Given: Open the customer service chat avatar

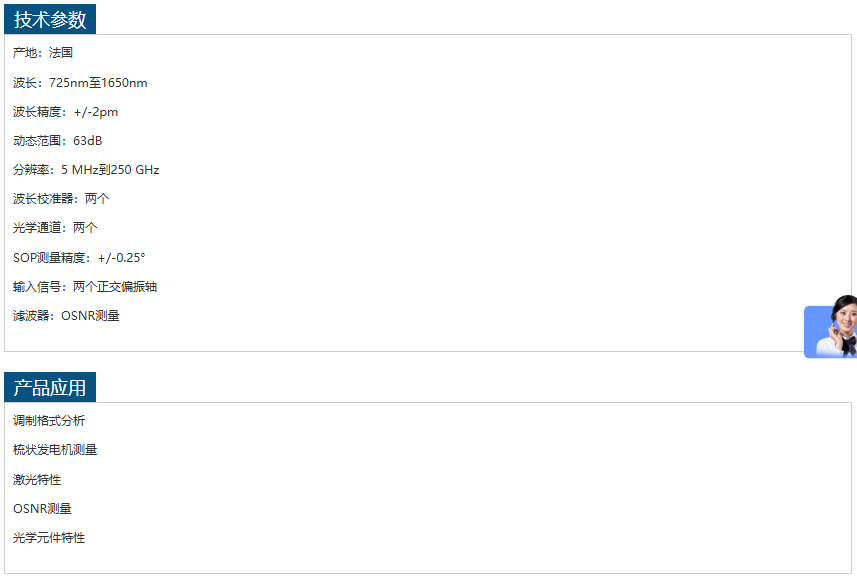Looking at the screenshot, I should [x=831, y=329].
